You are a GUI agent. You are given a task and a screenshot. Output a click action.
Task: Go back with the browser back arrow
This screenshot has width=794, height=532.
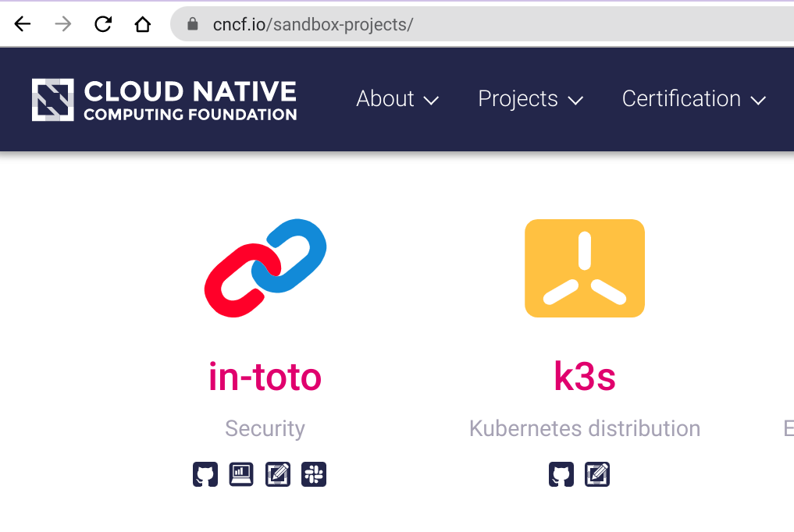click(x=23, y=23)
